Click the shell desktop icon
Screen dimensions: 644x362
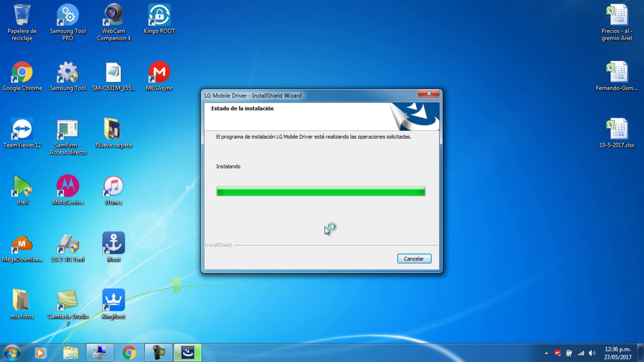(x=22, y=191)
